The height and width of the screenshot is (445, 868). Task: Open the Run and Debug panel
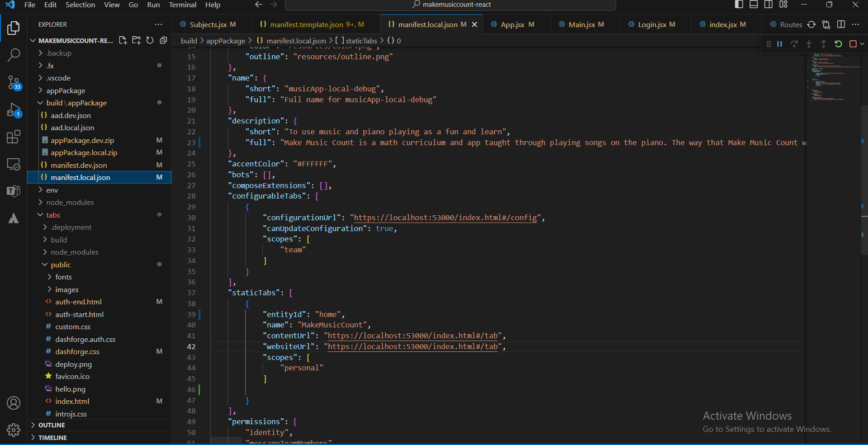(14, 110)
